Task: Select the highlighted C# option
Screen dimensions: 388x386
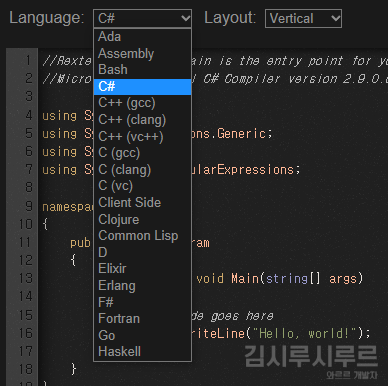Action: [142, 87]
